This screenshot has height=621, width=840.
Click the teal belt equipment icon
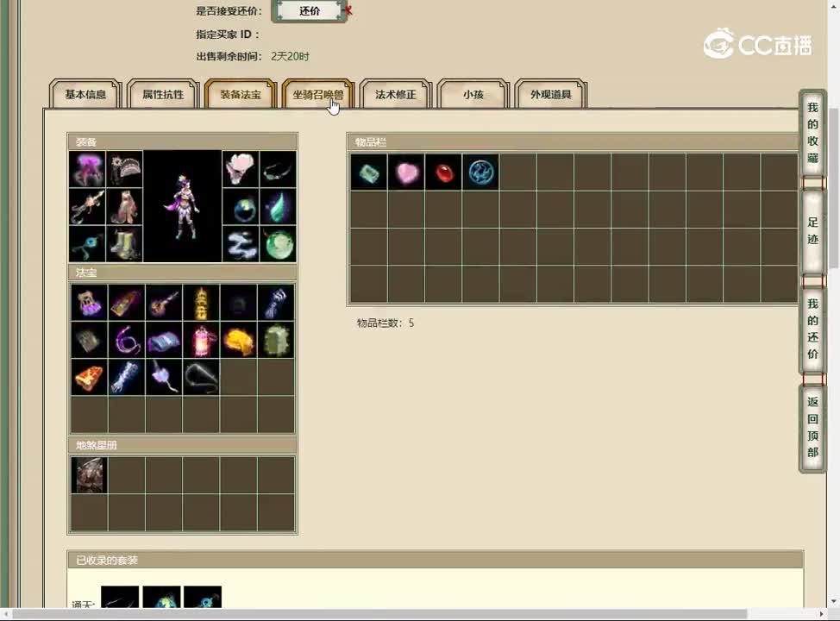click(87, 244)
